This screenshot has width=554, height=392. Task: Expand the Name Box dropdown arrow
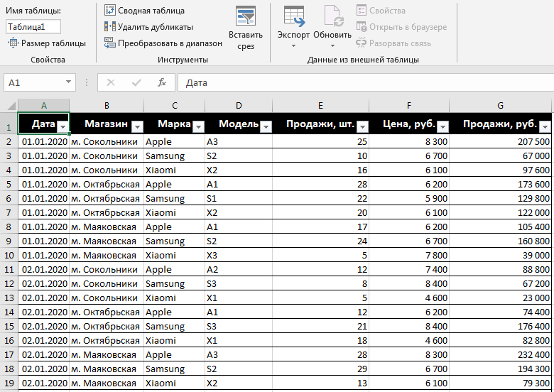point(69,82)
